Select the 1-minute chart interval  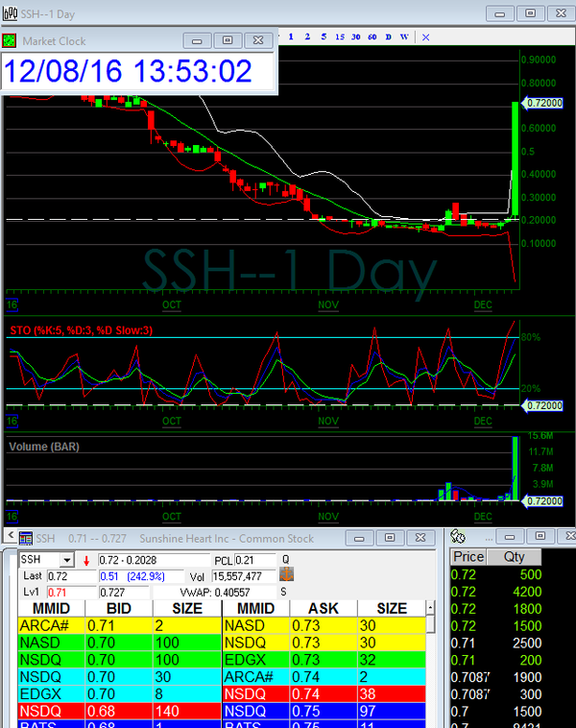pyautogui.click(x=289, y=36)
